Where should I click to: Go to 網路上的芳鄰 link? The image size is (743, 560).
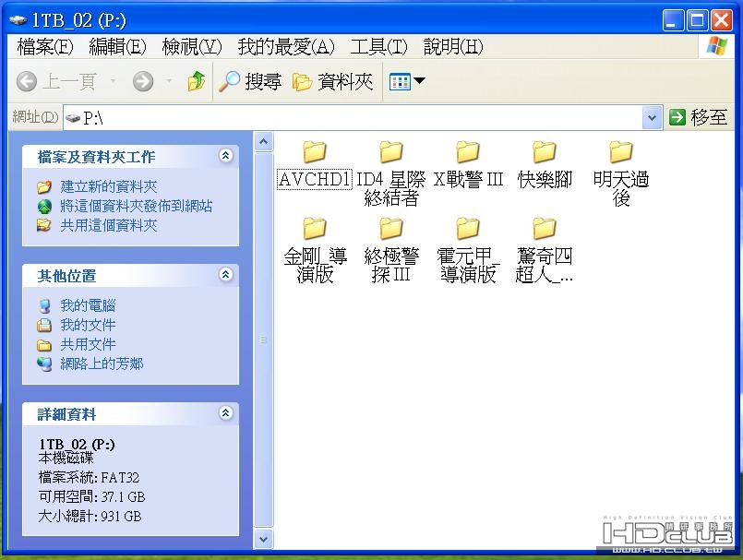[102, 363]
